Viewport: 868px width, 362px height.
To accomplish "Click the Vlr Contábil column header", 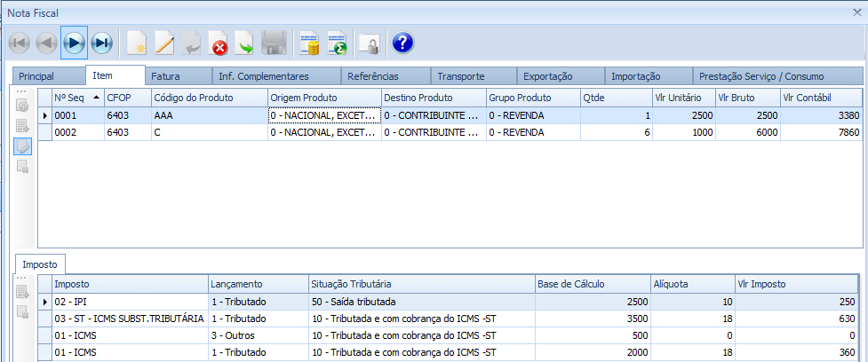I will coord(819,97).
